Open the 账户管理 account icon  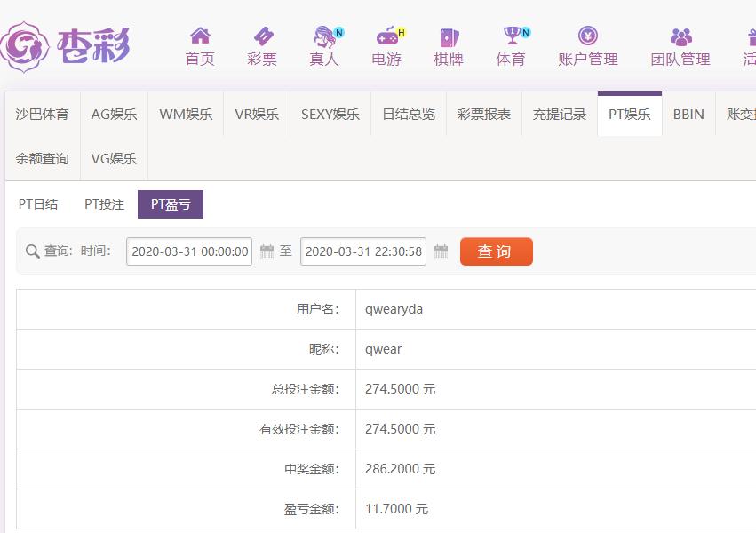pos(587,36)
